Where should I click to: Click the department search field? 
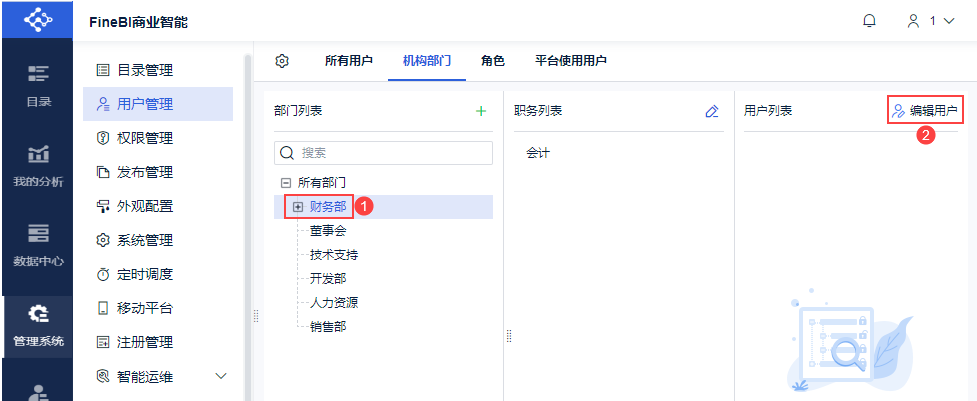coord(383,153)
